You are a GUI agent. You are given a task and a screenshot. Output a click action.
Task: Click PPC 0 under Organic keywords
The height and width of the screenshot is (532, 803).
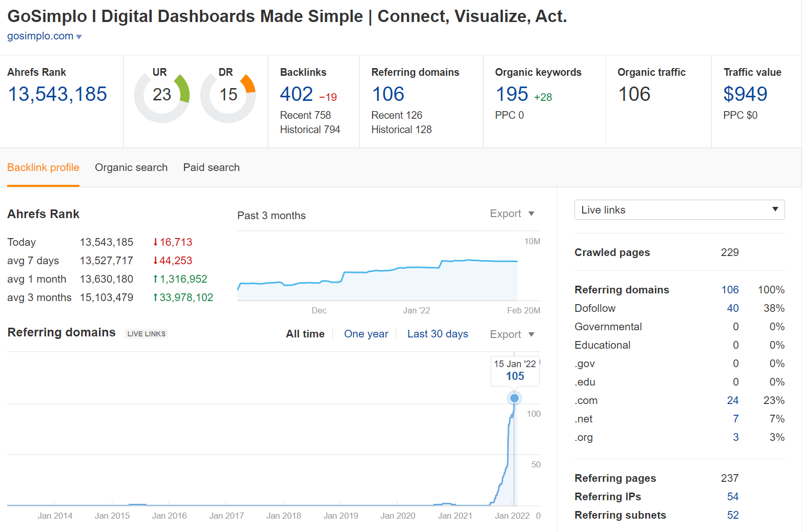click(x=509, y=115)
